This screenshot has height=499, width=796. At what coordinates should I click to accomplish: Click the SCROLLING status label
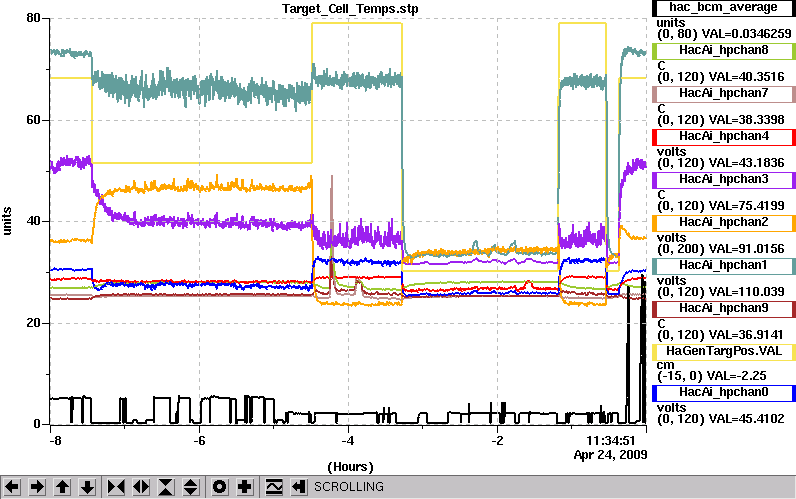tap(349, 487)
